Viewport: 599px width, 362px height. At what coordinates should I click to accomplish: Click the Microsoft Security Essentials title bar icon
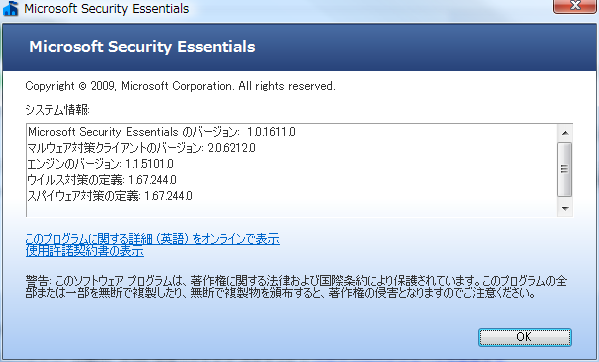click(10, 8)
